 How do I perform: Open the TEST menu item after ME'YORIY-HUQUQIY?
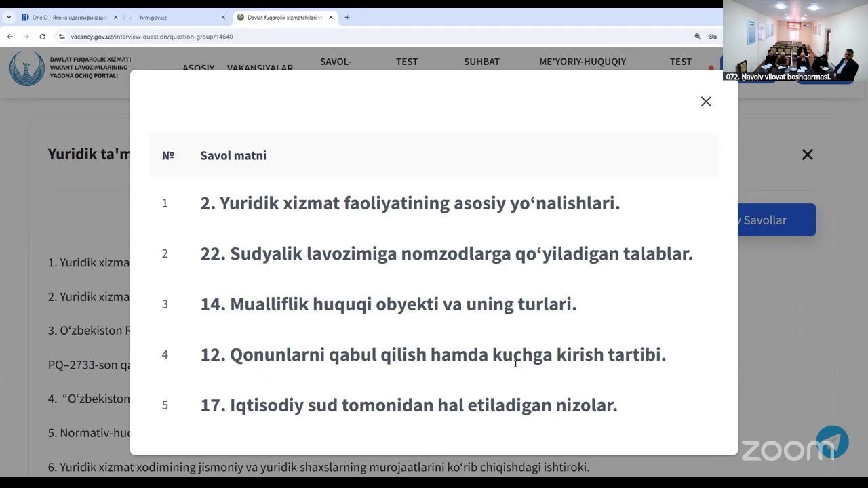(x=681, y=62)
